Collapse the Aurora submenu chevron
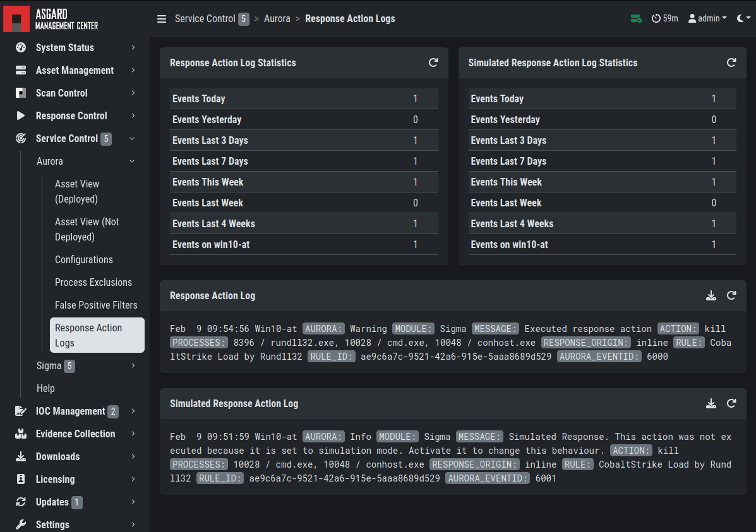The image size is (756, 532). point(132,162)
